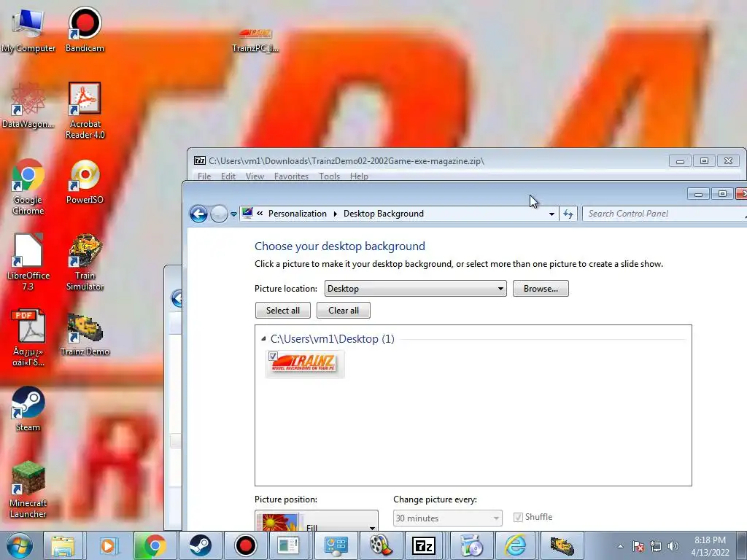Click the 7-Zip window title icon

point(200,161)
